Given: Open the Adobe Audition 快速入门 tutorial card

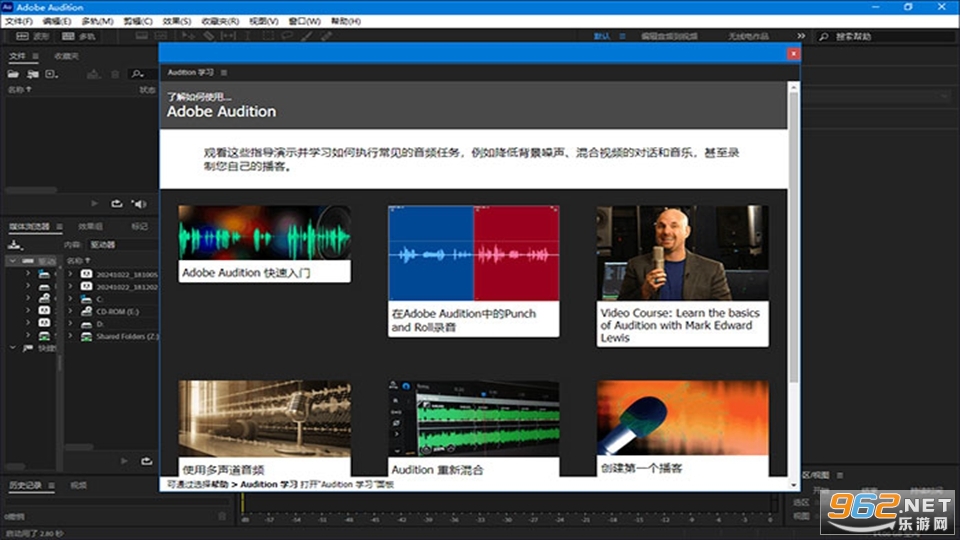Looking at the screenshot, I should (x=264, y=244).
